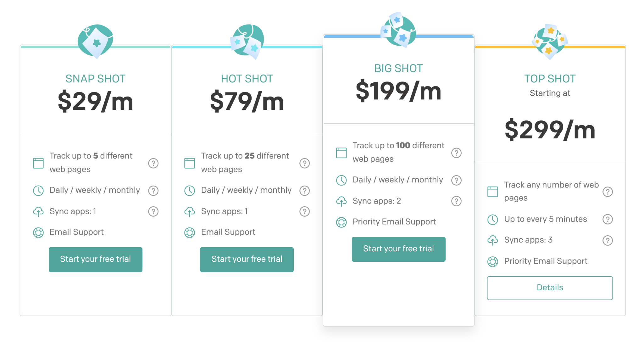Start free trial for Big Shot plan
Screen dimensions: 644x352
[x=398, y=249]
